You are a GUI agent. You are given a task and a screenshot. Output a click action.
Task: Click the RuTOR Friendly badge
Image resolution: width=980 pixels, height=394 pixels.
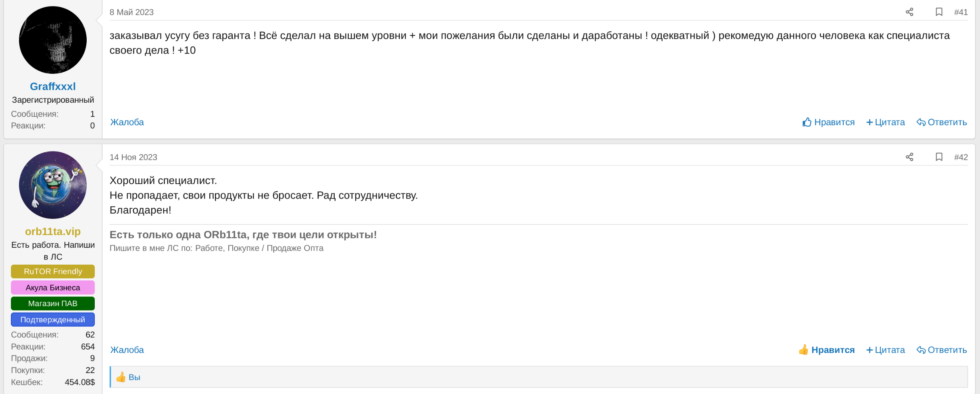coord(53,272)
